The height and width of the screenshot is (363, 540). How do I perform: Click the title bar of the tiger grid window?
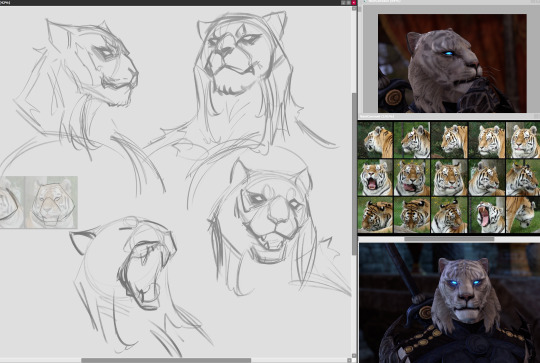click(x=449, y=117)
